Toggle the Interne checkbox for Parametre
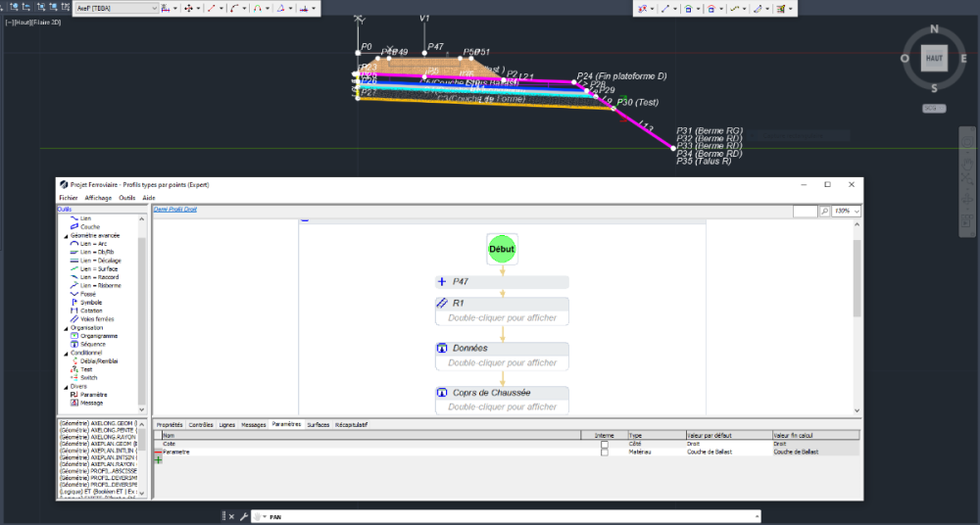 point(604,452)
